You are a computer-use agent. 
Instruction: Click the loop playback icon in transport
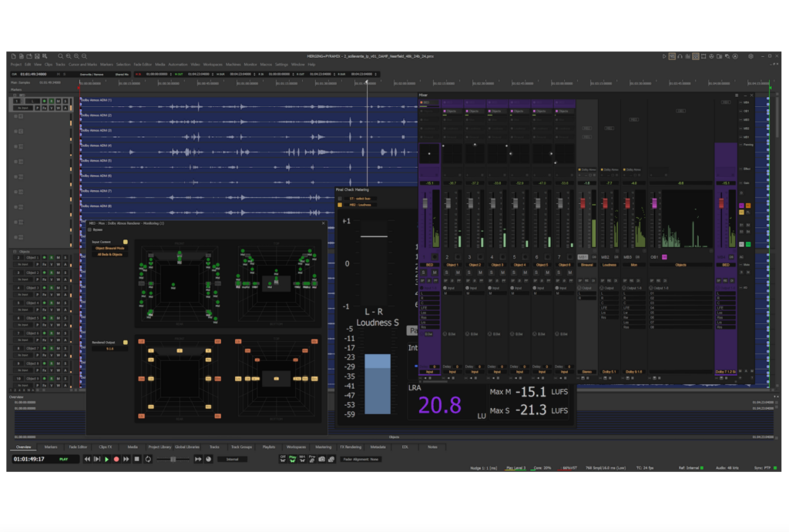pos(147,459)
